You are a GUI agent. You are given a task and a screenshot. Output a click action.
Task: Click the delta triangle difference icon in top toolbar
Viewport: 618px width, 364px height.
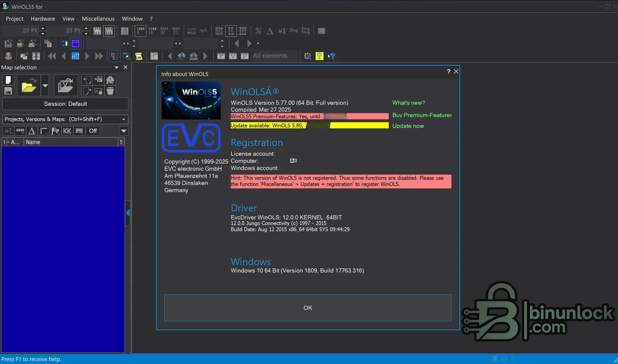click(x=270, y=31)
